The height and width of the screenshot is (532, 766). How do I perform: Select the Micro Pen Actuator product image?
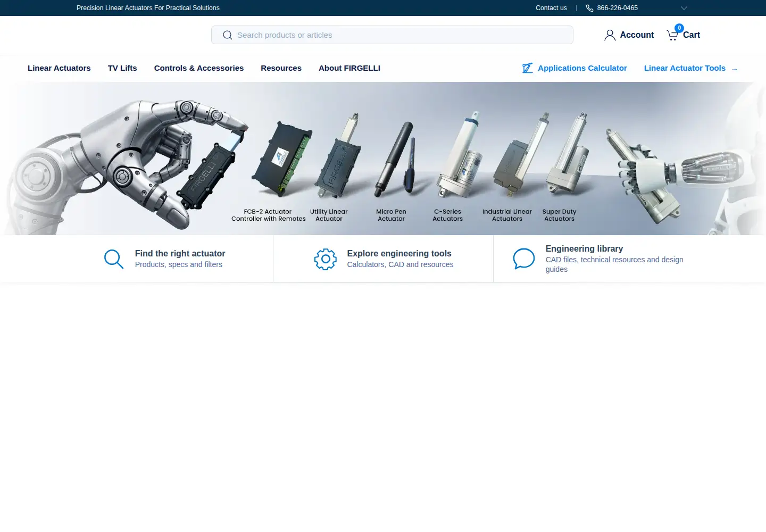(x=394, y=159)
